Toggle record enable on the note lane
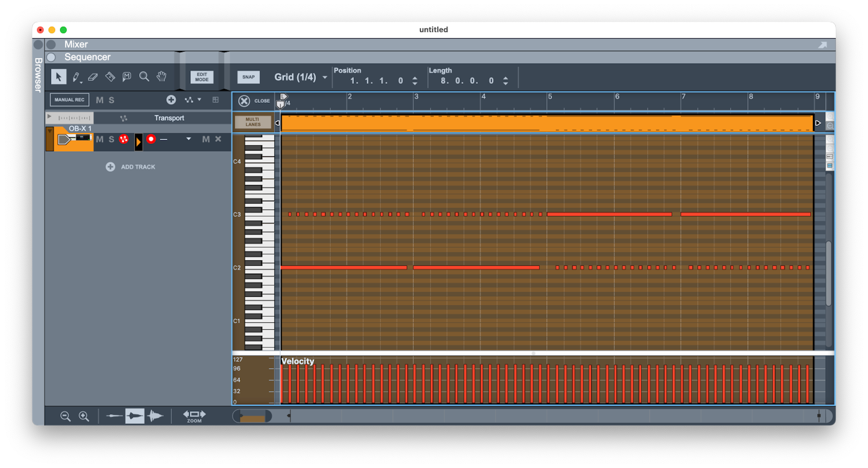 tap(151, 139)
